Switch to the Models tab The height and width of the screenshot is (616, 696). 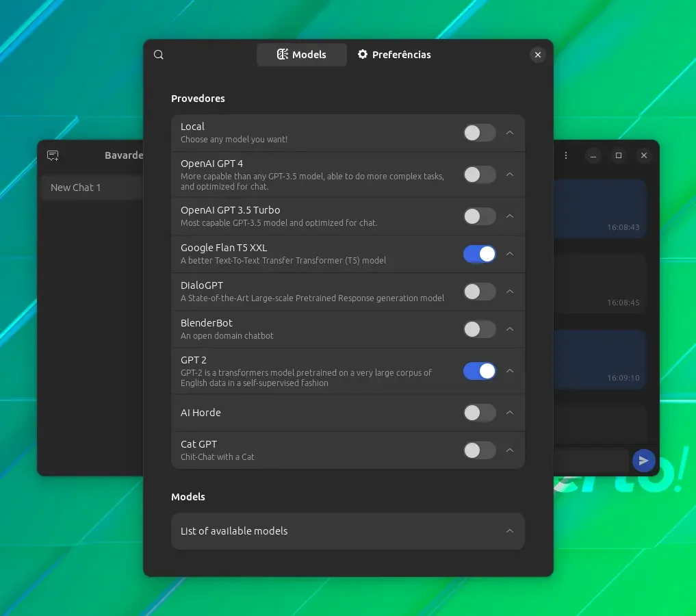tap(301, 55)
